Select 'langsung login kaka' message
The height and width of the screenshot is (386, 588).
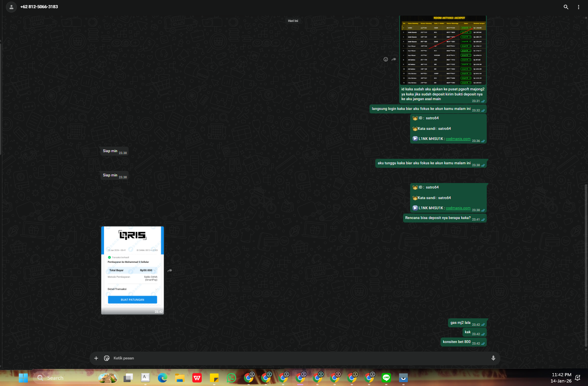pyautogui.click(x=428, y=109)
